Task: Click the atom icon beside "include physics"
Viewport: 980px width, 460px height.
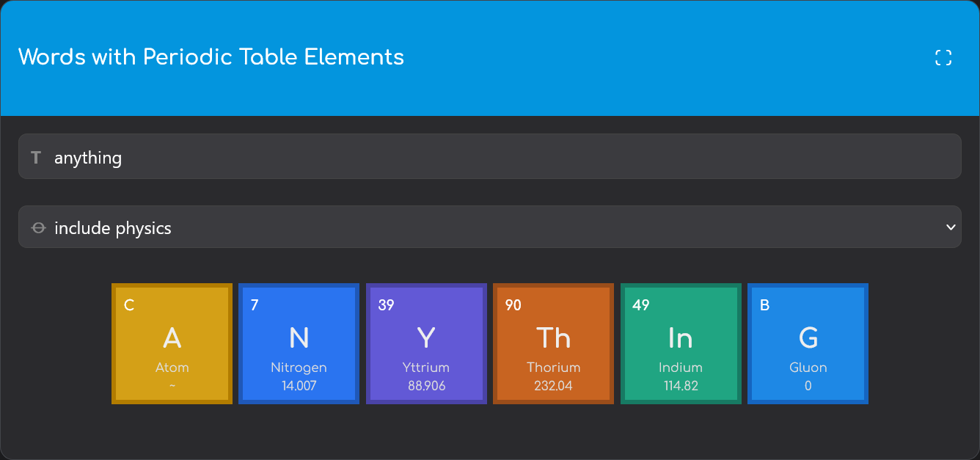Action: point(38,228)
